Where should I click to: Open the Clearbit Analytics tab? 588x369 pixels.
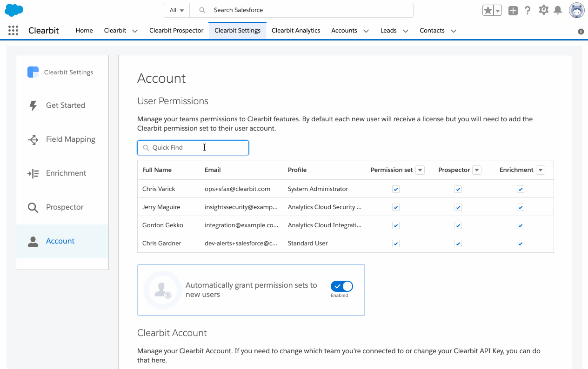[296, 31]
